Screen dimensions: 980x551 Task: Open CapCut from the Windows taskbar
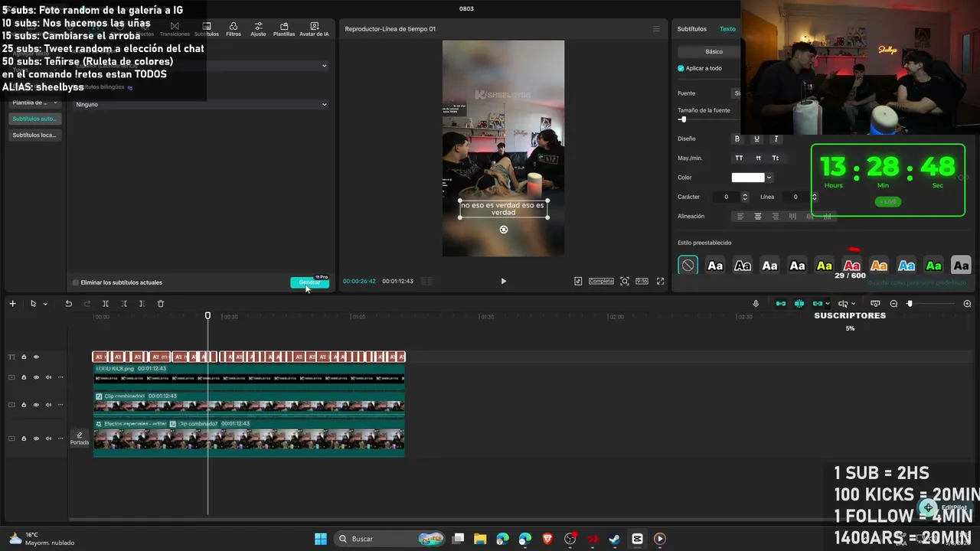point(637,539)
